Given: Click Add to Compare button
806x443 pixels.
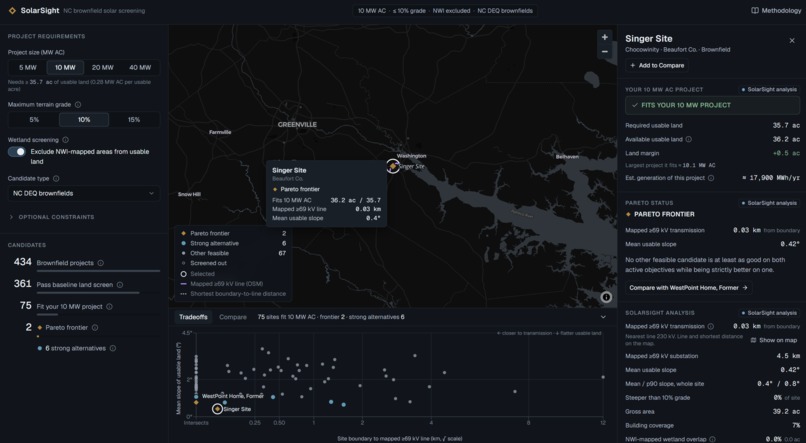Looking at the screenshot, I should click(657, 65).
